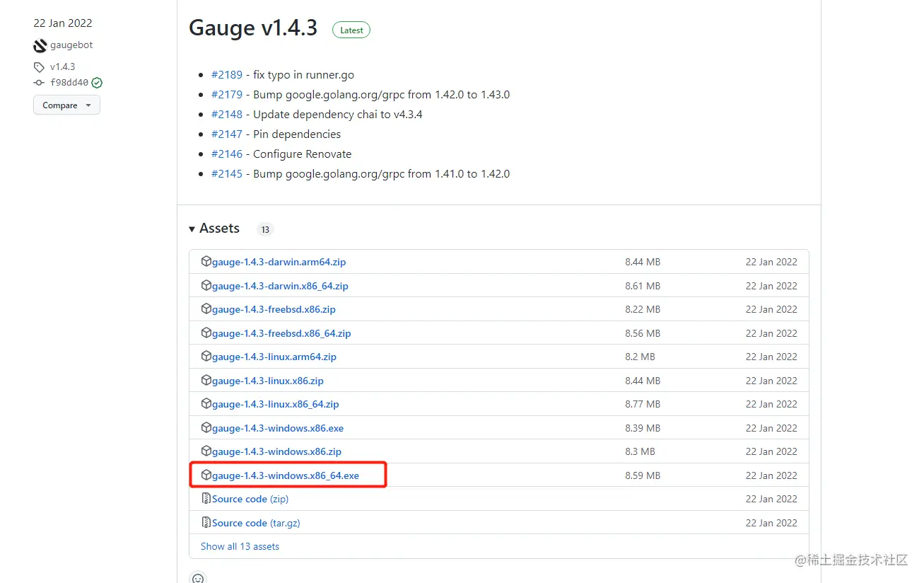This screenshot has height=583, width=924.
Task: Click package icon for darwin.x86_64.zip
Action: coord(206,285)
